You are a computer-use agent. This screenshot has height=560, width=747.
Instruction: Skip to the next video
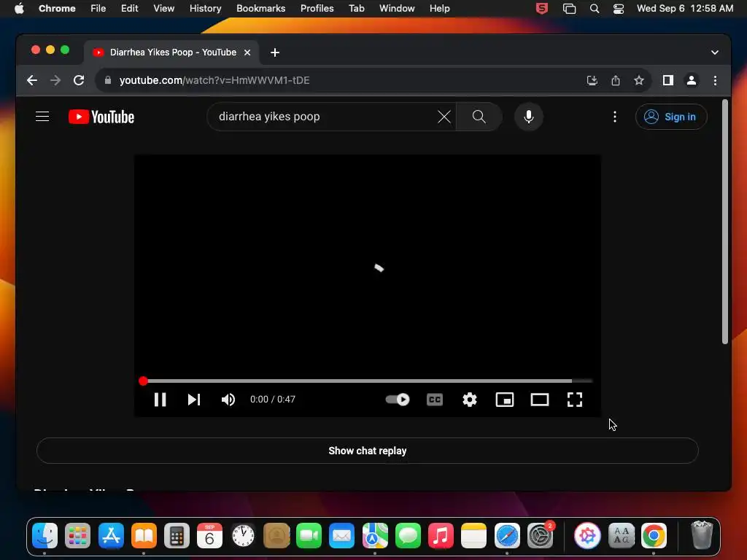[x=194, y=400]
